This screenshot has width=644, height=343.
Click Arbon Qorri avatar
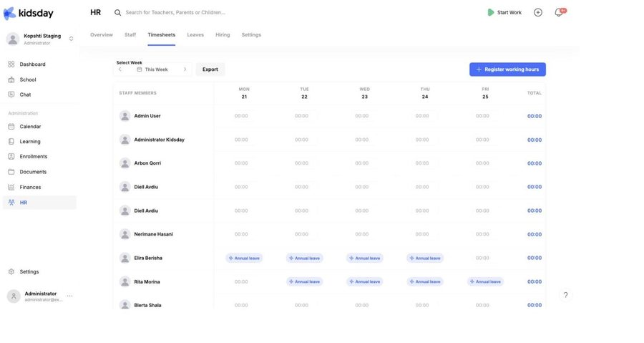tap(125, 163)
